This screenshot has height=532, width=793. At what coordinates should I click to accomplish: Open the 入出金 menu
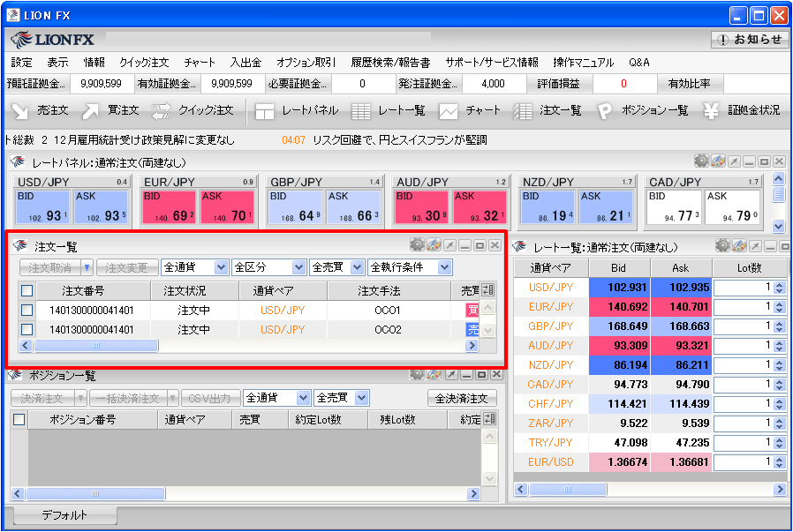[x=245, y=62]
